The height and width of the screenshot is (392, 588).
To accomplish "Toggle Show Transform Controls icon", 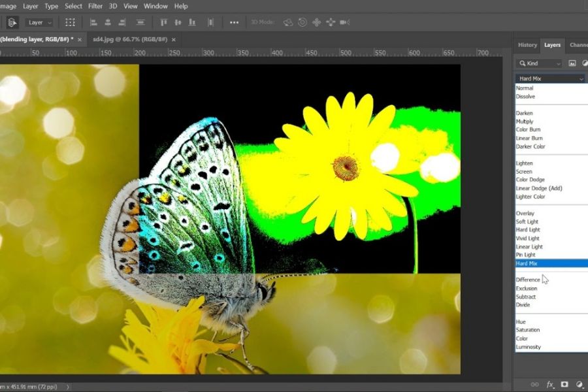I will point(70,22).
